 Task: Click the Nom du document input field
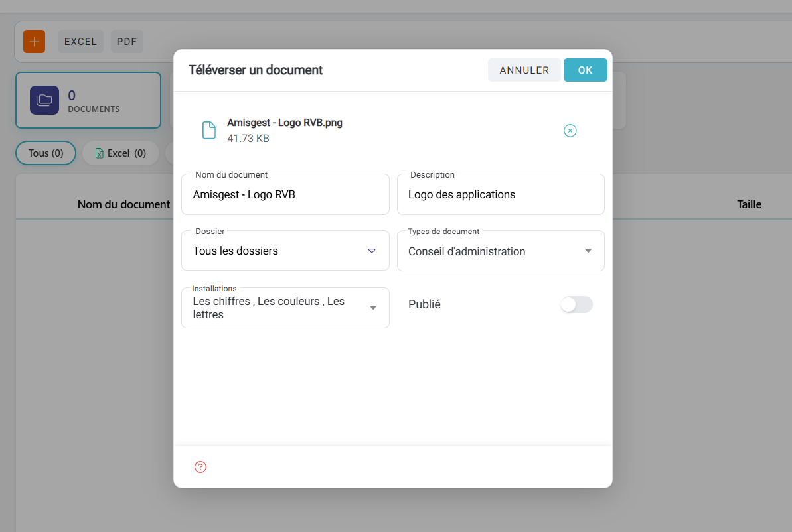pos(285,195)
